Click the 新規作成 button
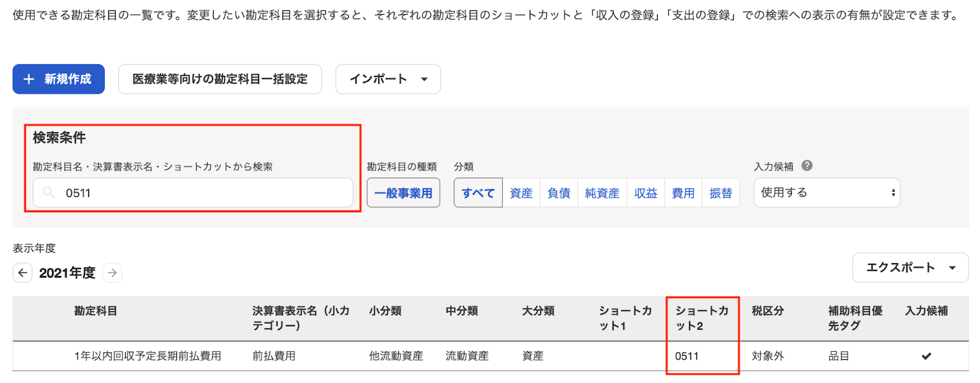980x383 pixels. point(58,79)
